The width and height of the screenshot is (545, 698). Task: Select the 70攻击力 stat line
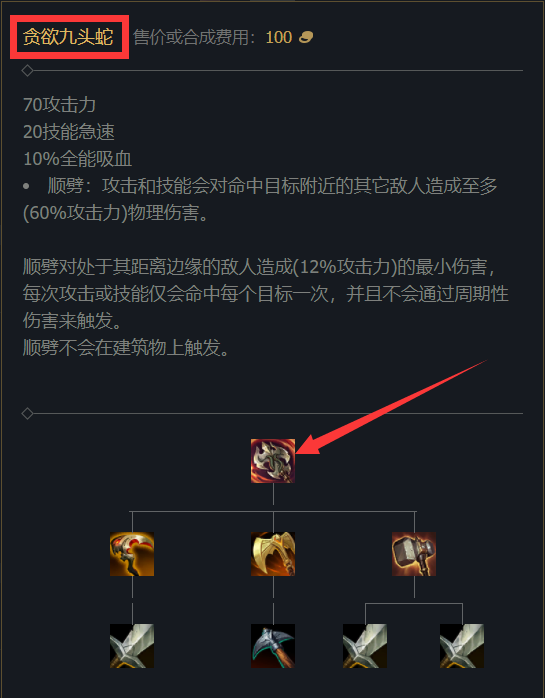[x=59, y=105]
